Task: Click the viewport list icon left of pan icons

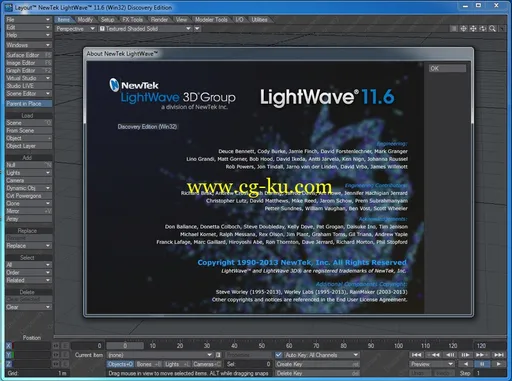Action: pos(454,29)
